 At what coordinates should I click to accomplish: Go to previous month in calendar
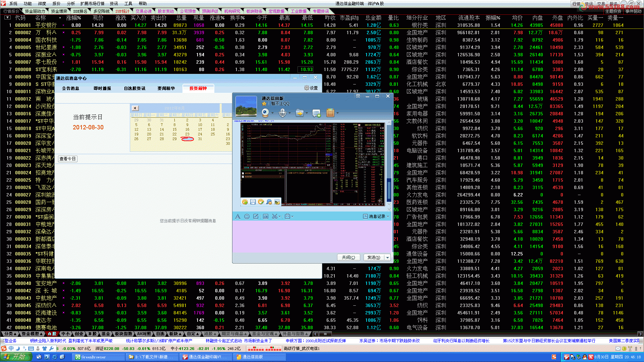(135, 108)
